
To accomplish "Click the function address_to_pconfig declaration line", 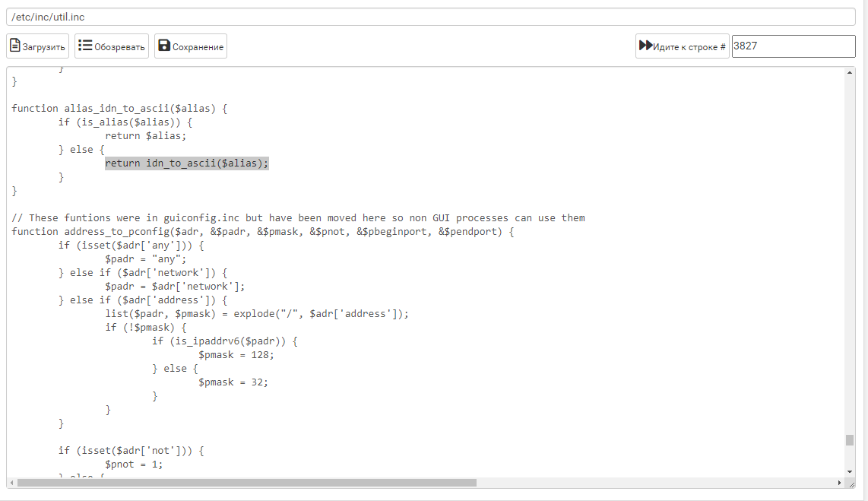I will tap(262, 232).
